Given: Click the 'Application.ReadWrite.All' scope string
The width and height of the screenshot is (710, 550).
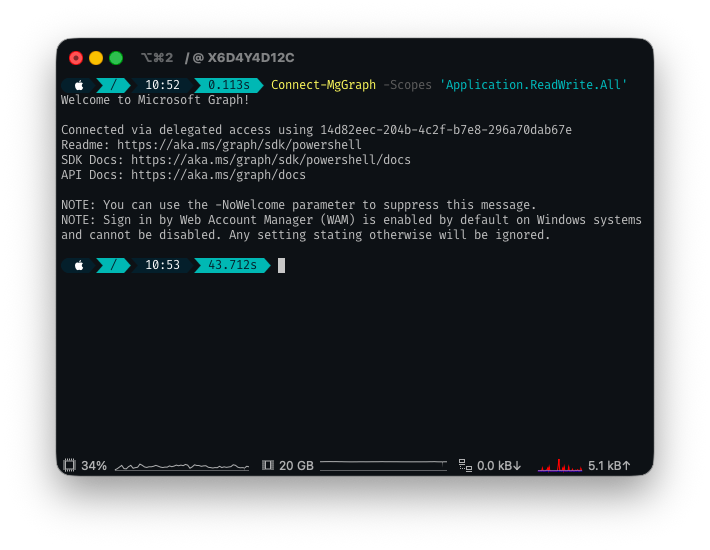Looking at the screenshot, I should point(533,85).
